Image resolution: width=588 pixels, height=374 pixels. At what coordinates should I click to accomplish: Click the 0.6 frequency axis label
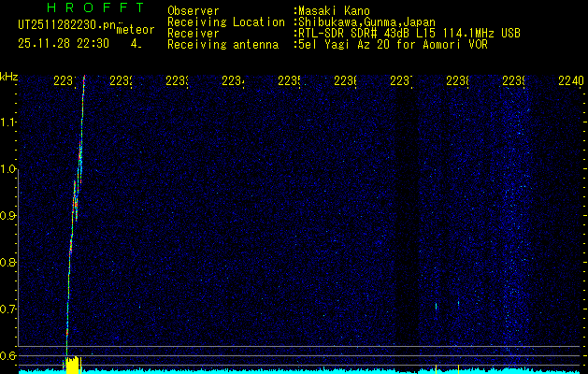pos(8,355)
